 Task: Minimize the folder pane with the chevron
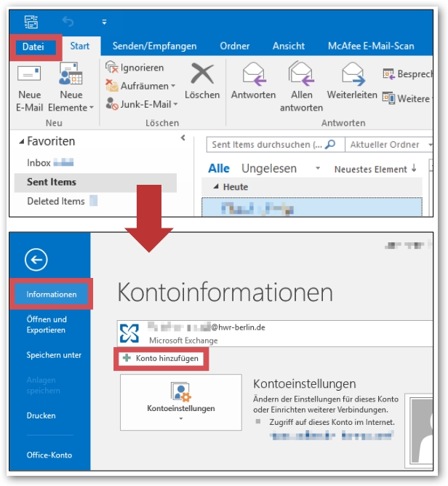[183, 138]
